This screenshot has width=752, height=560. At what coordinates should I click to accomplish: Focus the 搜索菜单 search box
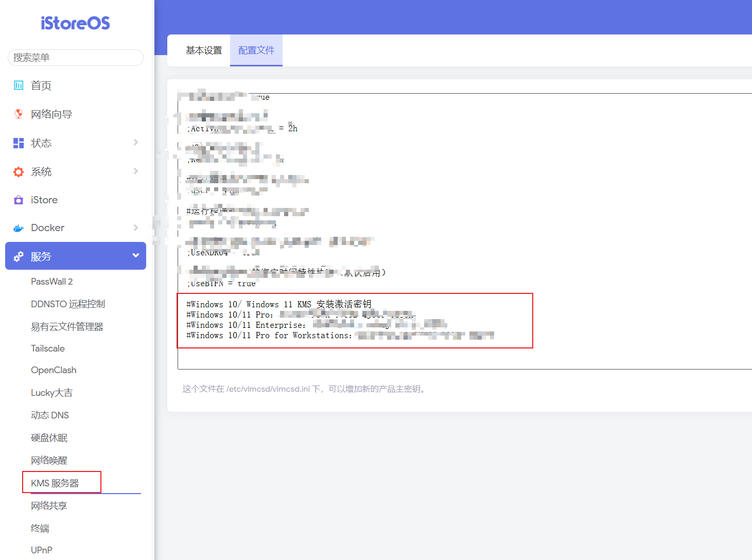click(76, 58)
